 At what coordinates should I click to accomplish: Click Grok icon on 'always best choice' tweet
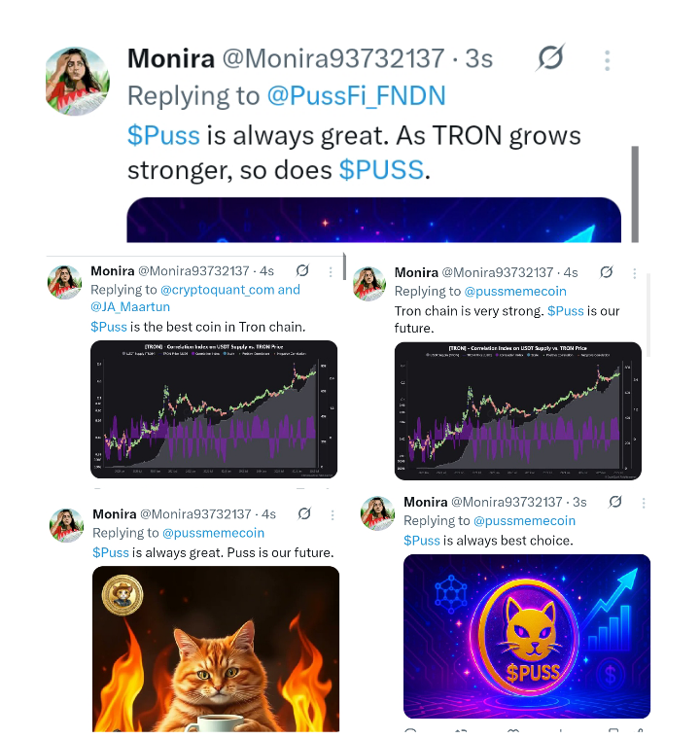click(x=615, y=502)
